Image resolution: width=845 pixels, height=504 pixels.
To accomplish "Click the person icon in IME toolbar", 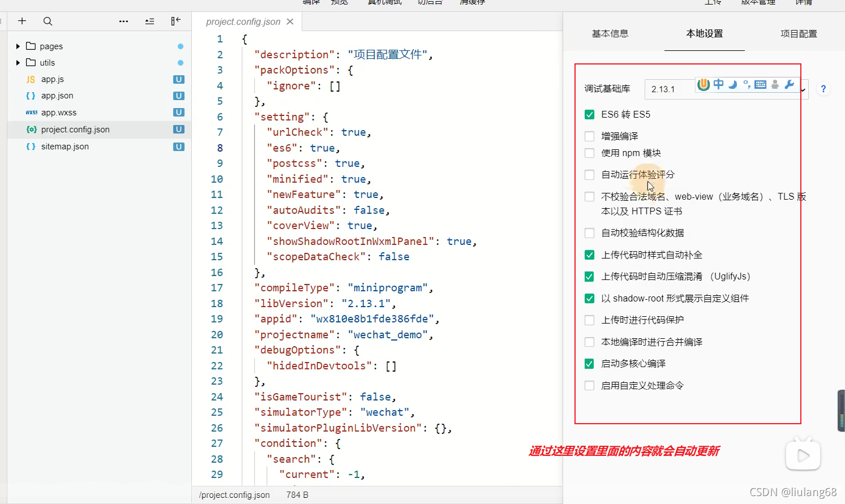I will coord(775,84).
